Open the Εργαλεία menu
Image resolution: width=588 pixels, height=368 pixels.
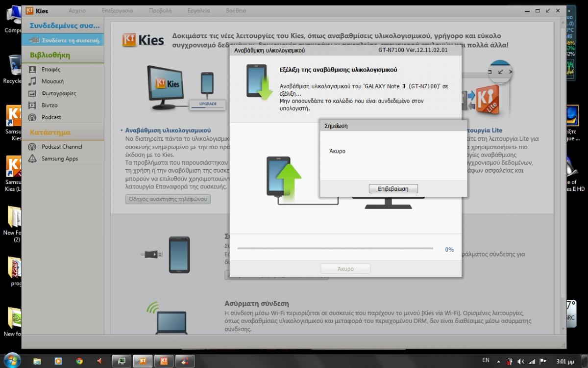coord(198,10)
